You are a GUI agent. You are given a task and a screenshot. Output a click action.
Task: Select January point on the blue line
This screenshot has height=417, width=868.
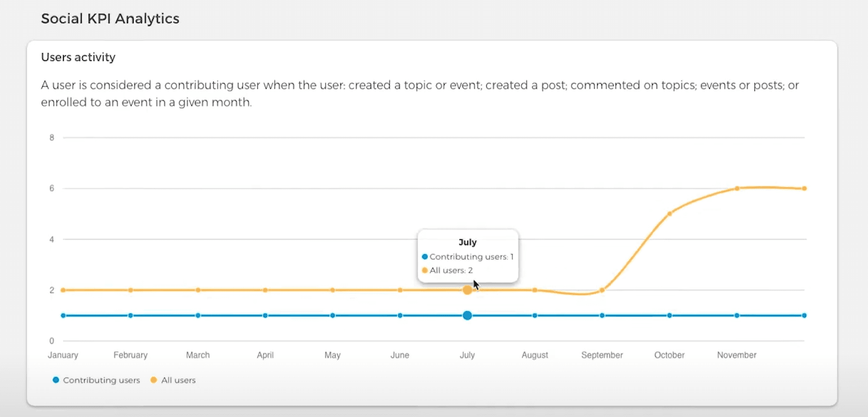pos(63,316)
